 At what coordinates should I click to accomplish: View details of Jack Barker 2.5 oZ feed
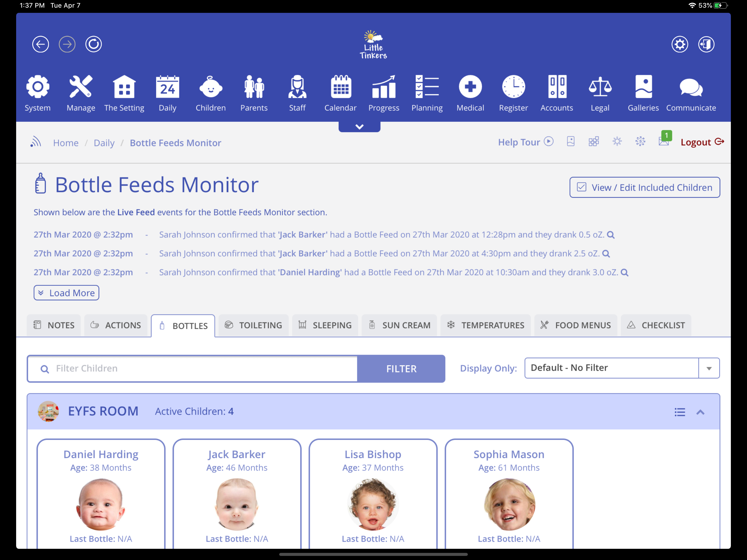point(606,254)
